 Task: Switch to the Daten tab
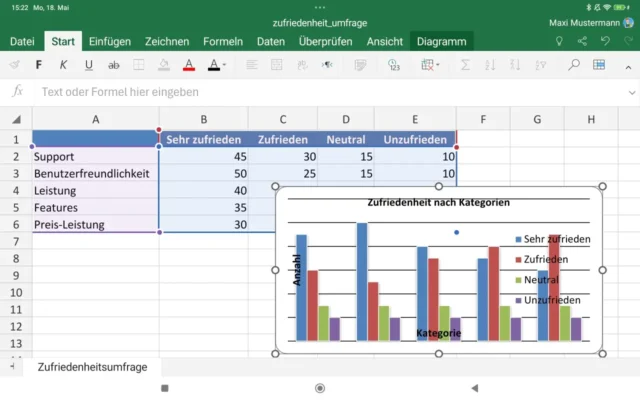(271, 42)
